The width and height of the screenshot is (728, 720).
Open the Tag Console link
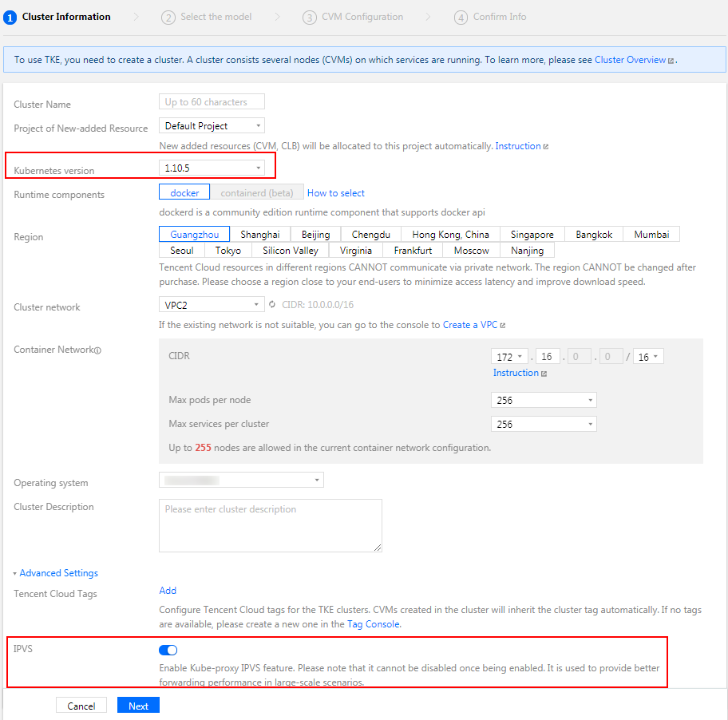(x=374, y=624)
